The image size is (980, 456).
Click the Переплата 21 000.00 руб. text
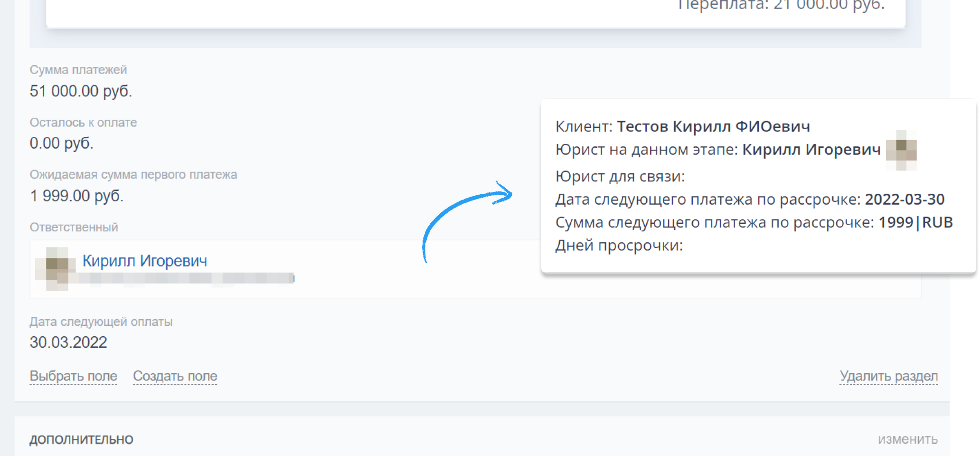pos(781,5)
